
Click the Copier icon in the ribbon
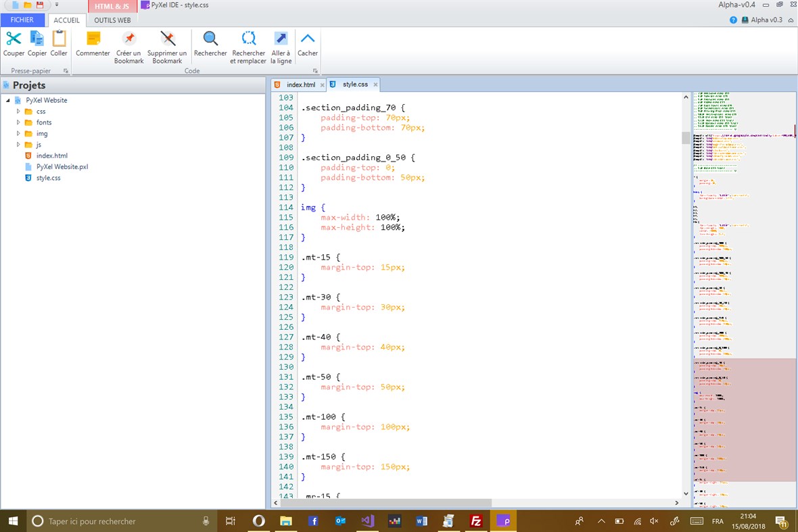coord(37,44)
